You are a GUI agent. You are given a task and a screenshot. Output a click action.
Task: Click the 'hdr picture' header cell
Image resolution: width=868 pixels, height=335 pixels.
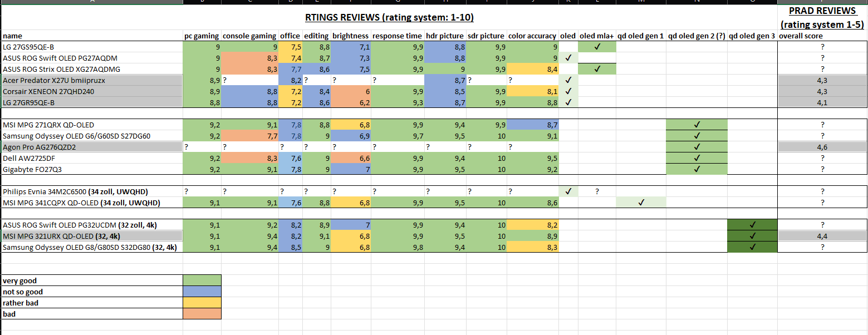pyautogui.click(x=445, y=36)
